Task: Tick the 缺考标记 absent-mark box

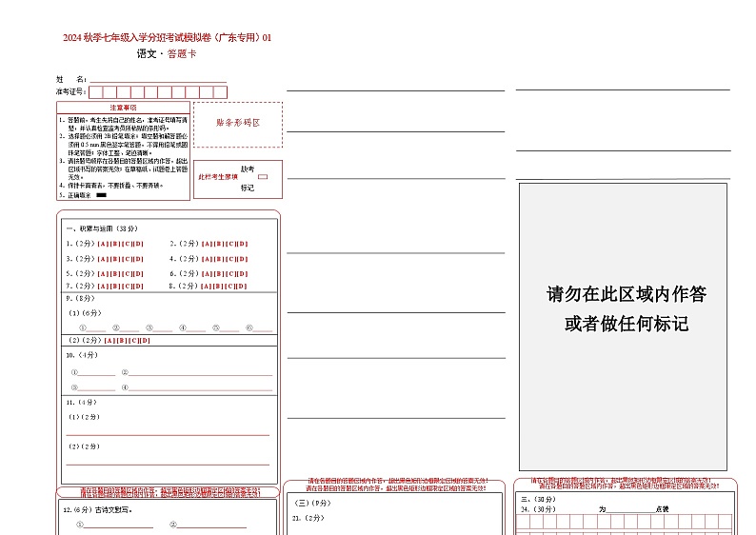Action: (263, 177)
